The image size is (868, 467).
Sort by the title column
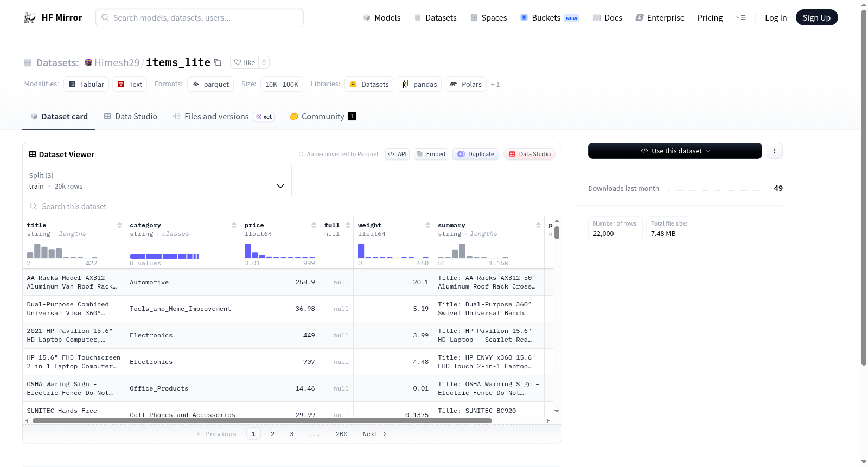click(119, 225)
